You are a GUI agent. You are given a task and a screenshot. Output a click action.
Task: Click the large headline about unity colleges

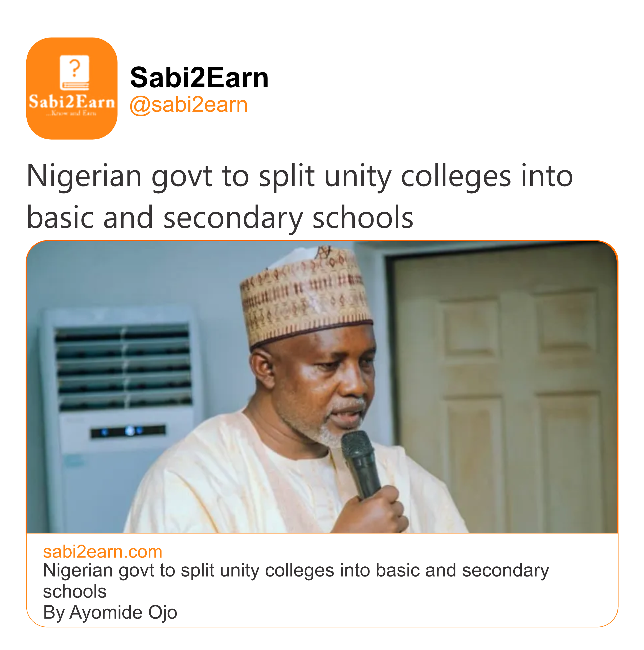click(299, 196)
